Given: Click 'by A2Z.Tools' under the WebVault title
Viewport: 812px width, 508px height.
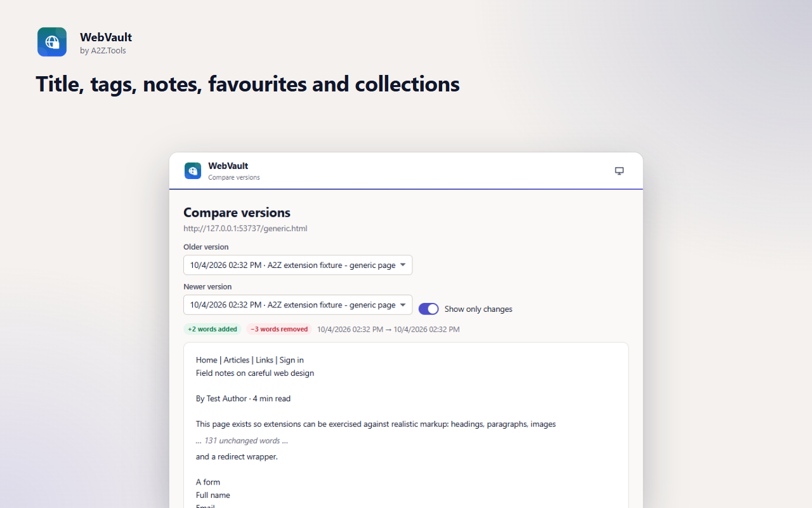Looking at the screenshot, I should pyautogui.click(x=103, y=51).
